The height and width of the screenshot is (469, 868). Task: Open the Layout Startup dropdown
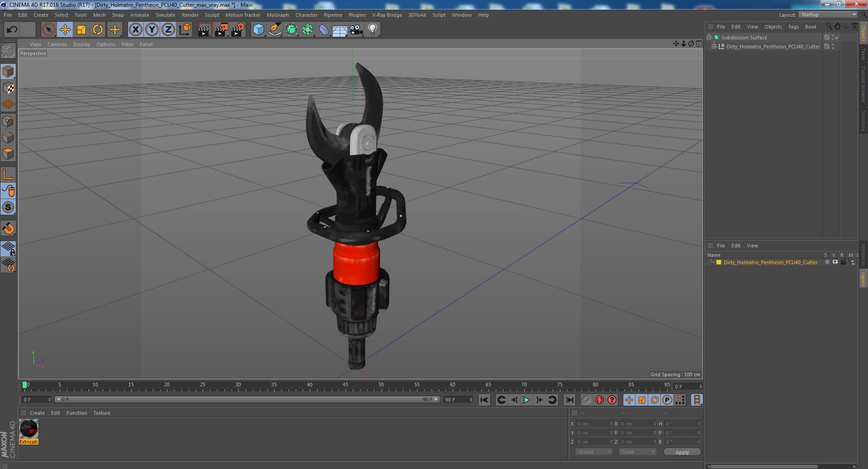828,15
